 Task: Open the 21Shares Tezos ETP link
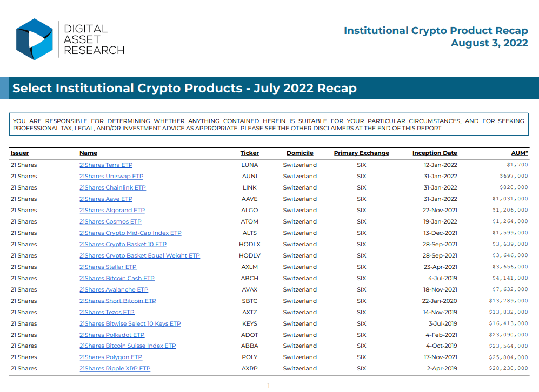pos(107,312)
